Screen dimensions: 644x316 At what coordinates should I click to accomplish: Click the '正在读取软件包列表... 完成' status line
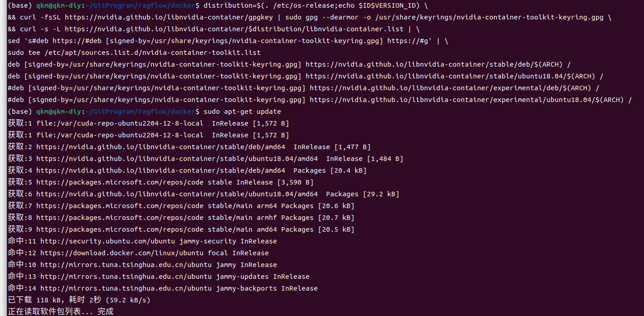[61, 311]
